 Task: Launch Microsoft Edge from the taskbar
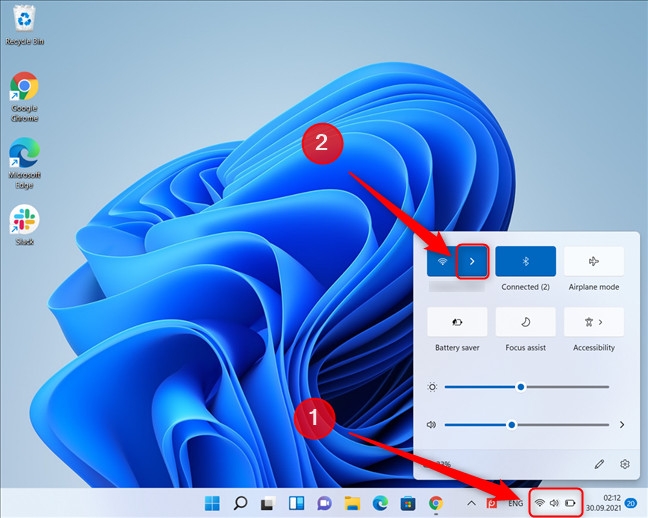pyautogui.click(x=380, y=503)
